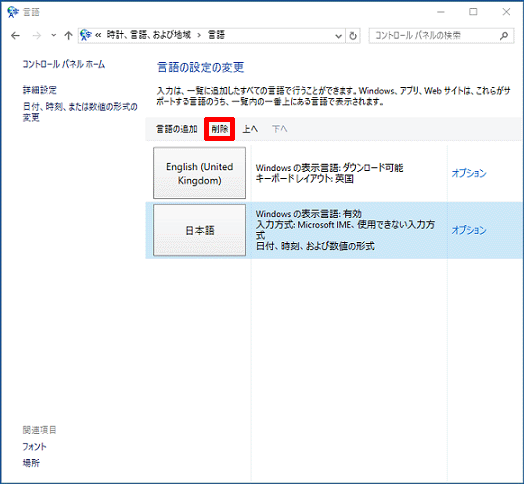The image size is (524, 484).
Task: Close the 言語 window
Action: (x=506, y=12)
